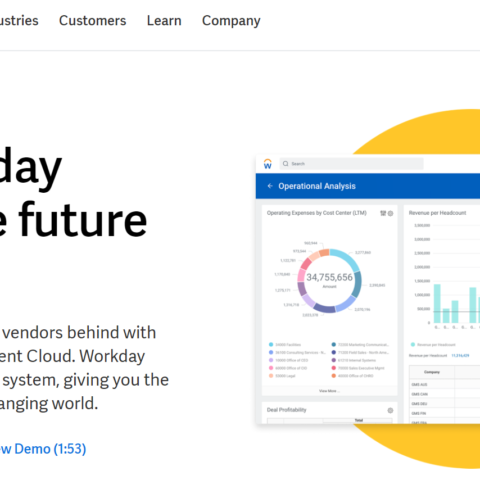480x480 pixels.
Task: Click the back arrow beside Operational Analysis
Action: click(270, 186)
